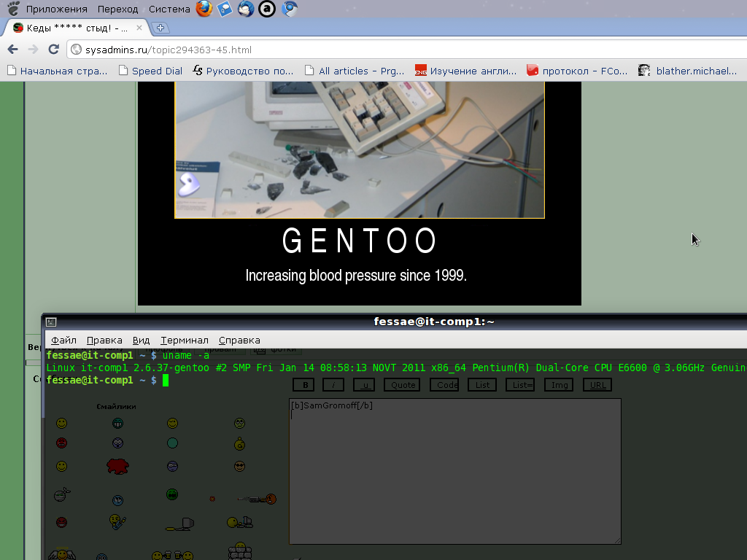Click the Code BBCode button
747x560 pixels.
coord(444,385)
